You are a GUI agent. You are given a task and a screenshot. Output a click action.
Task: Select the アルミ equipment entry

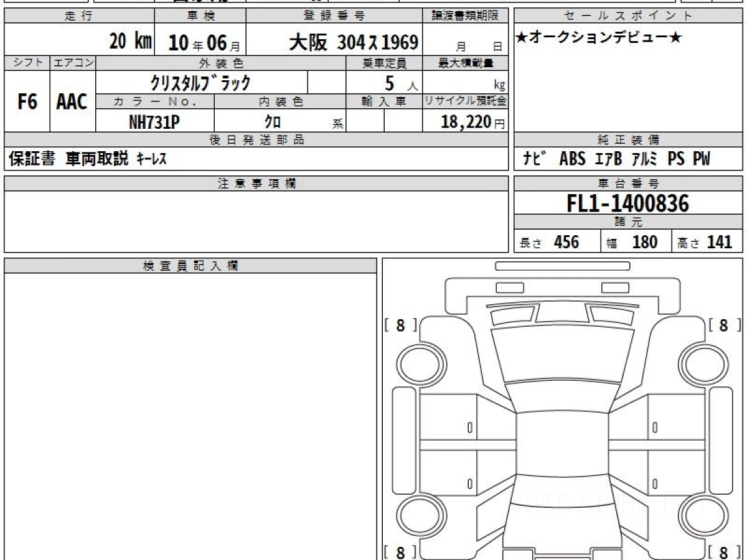pyautogui.click(x=646, y=159)
